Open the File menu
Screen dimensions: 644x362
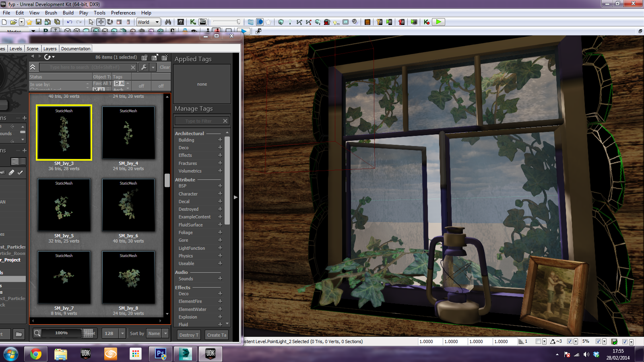click(6, 13)
